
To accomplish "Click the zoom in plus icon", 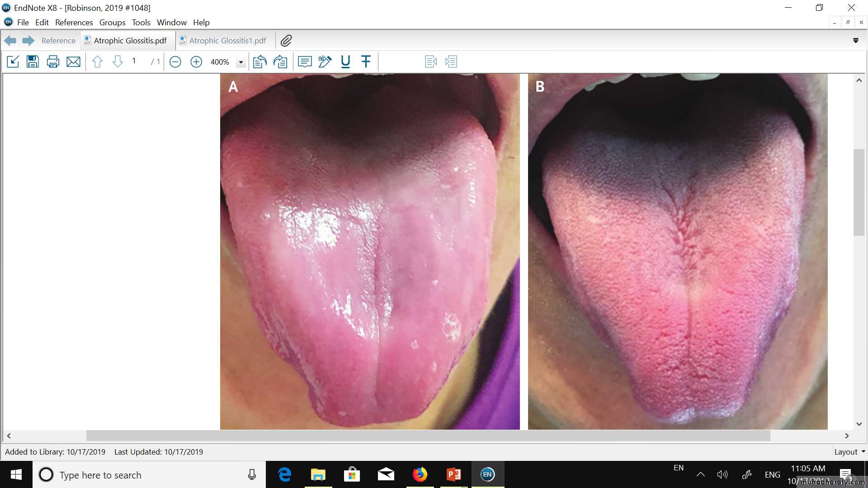I will pos(196,62).
